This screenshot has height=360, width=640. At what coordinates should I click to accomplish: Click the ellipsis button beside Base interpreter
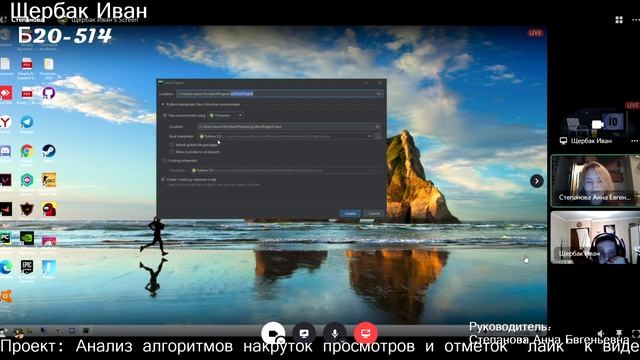coord(378,136)
